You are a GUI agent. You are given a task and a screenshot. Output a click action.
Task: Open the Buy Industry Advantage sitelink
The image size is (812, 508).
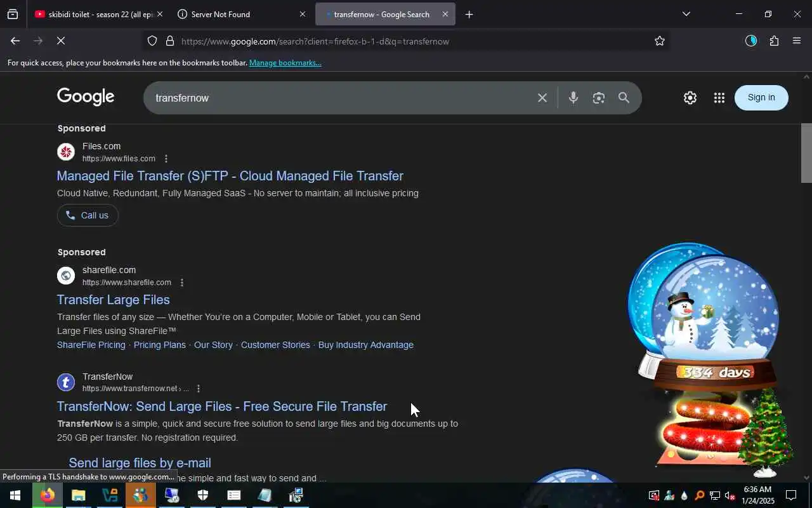(366, 345)
